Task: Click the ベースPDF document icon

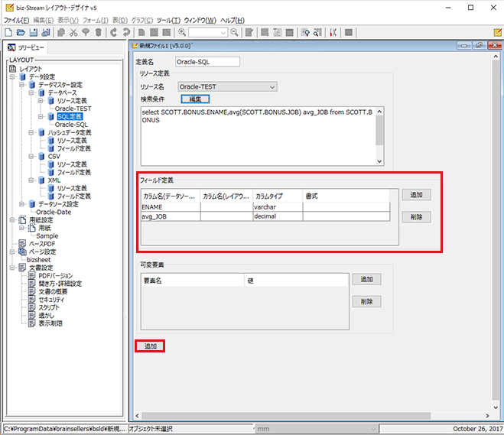Action: pos(22,244)
